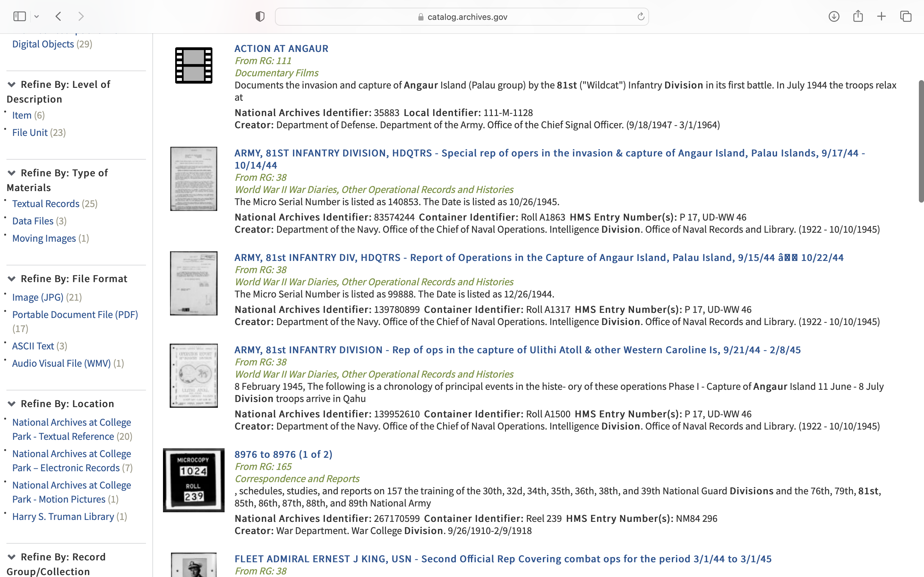Go back with the browser back arrow
Image resolution: width=924 pixels, height=577 pixels.
(x=58, y=16)
